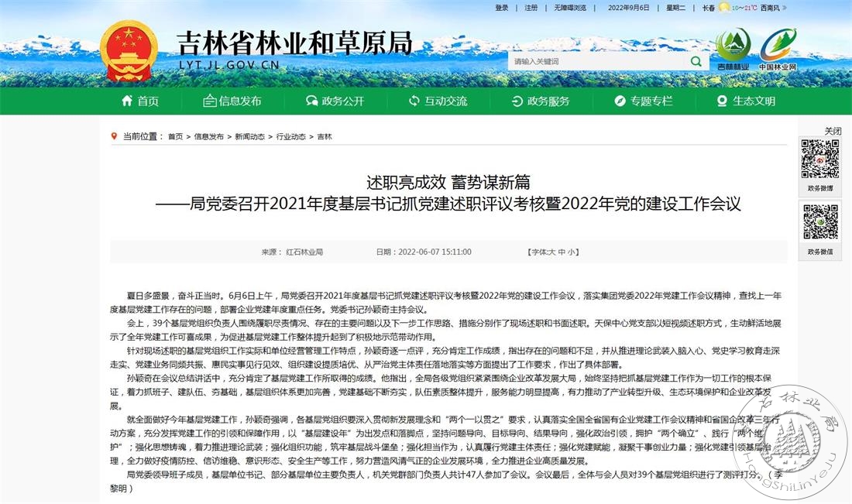Click the red location pin icon
Screen dimensions: 852x504
coord(114,135)
